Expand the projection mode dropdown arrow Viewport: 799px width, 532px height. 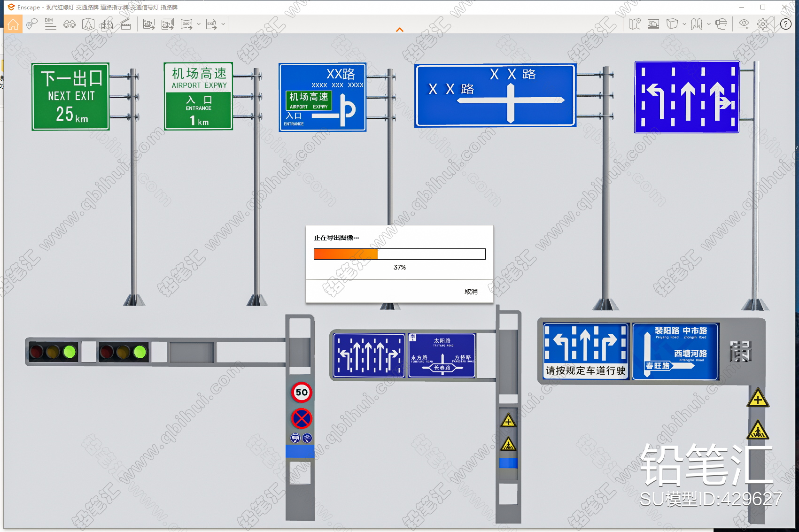coord(709,24)
